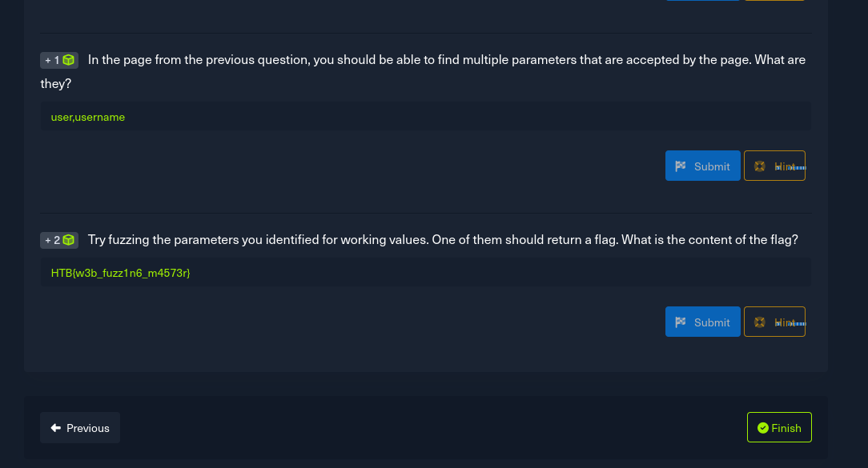868x468 pixels.
Task: Click the hint icon under the user,username answer
Action: tap(759, 166)
